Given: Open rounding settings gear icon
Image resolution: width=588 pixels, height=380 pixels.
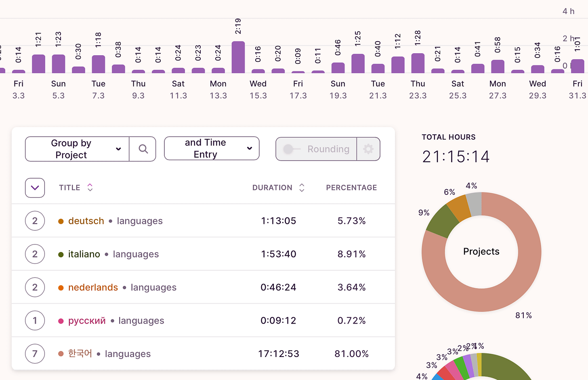Looking at the screenshot, I should [x=368, y=149].
